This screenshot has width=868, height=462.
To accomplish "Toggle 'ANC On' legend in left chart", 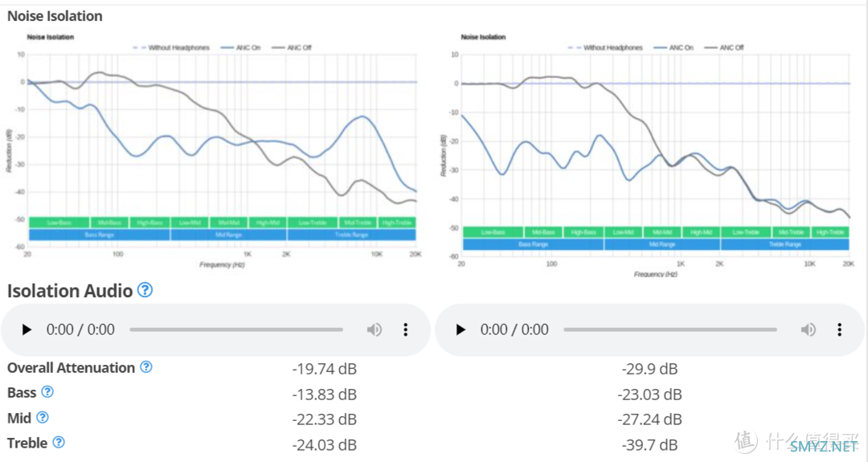I will pyautogui.click(x=240, y=47).
